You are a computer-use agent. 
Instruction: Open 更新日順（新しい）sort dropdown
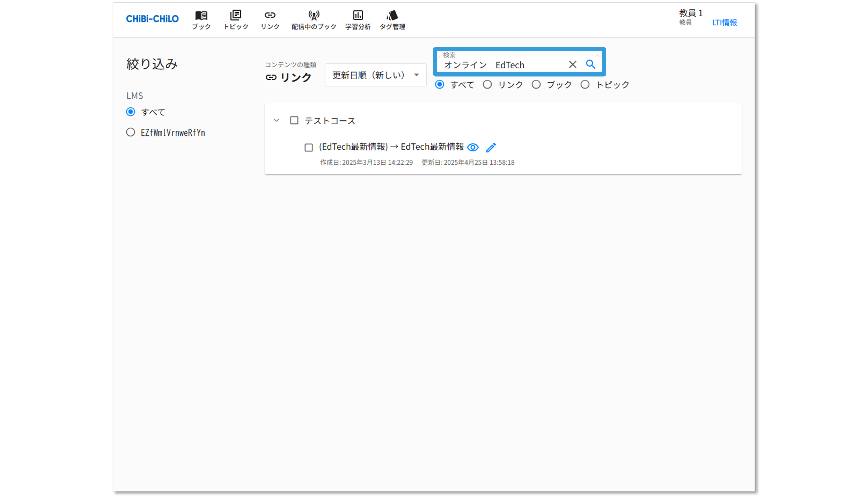pos(375,75)
